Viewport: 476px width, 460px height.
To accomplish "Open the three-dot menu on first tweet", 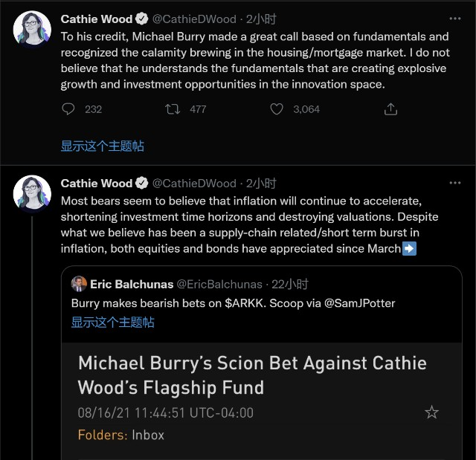I will point(454,19).
